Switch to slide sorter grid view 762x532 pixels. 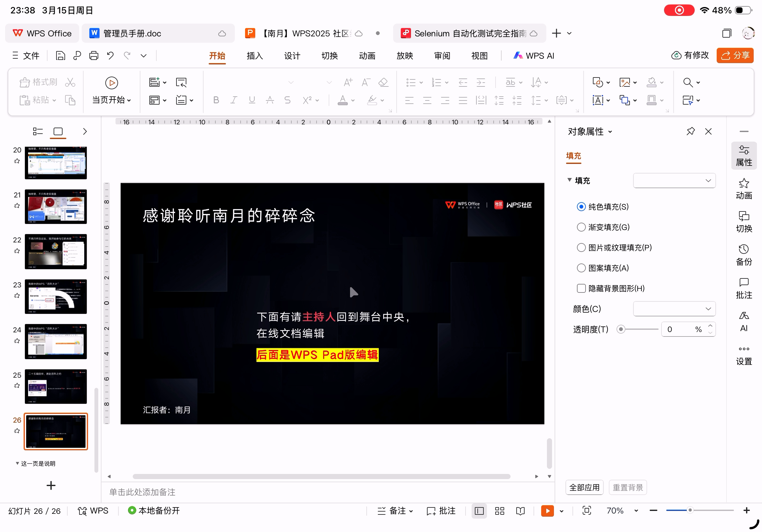point(499,511)
